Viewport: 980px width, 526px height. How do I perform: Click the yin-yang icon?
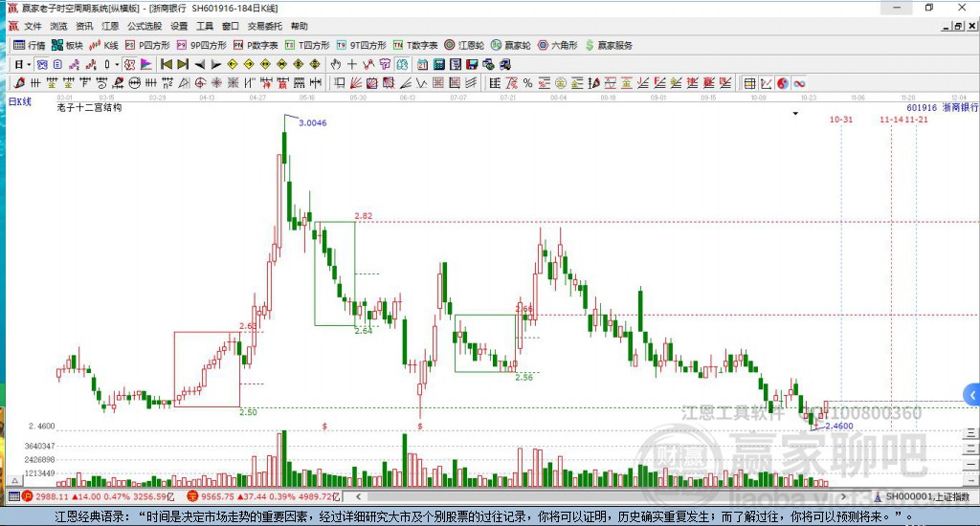coord(783,83)
